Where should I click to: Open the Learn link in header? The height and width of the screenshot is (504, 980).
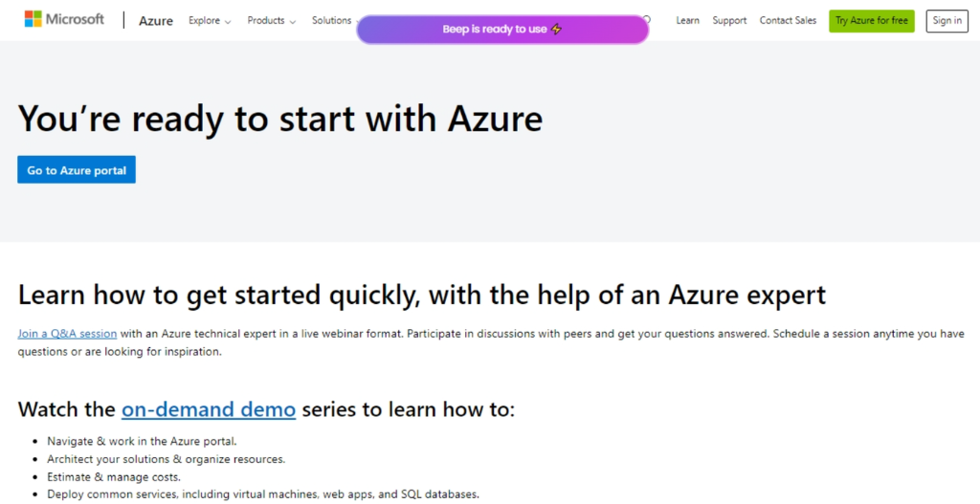pyautogui.click(x=687, y=20)
